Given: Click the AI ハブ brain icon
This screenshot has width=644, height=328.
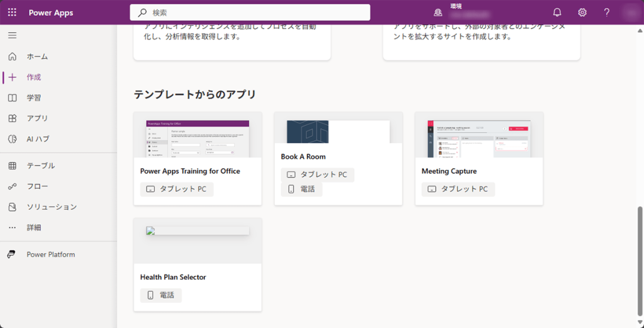Looking at the screenshot, I should [x=13, y=139].
